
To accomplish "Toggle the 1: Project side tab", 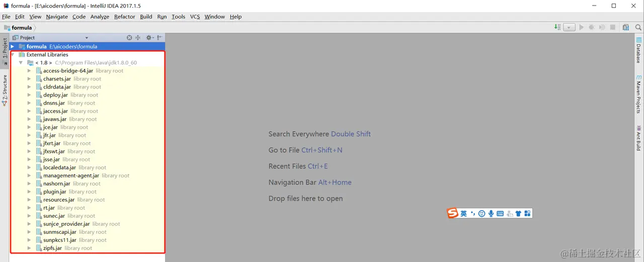I will coord(5,50).
